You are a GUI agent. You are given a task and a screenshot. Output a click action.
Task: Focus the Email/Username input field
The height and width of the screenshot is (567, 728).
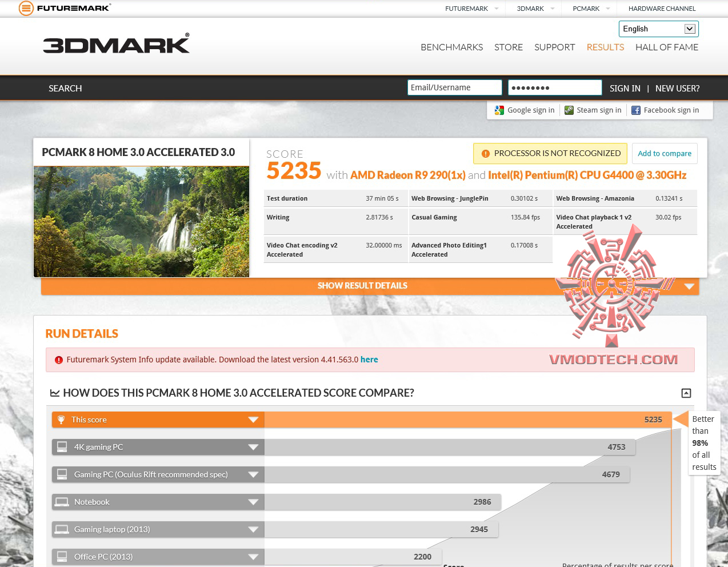coord(455,87)
